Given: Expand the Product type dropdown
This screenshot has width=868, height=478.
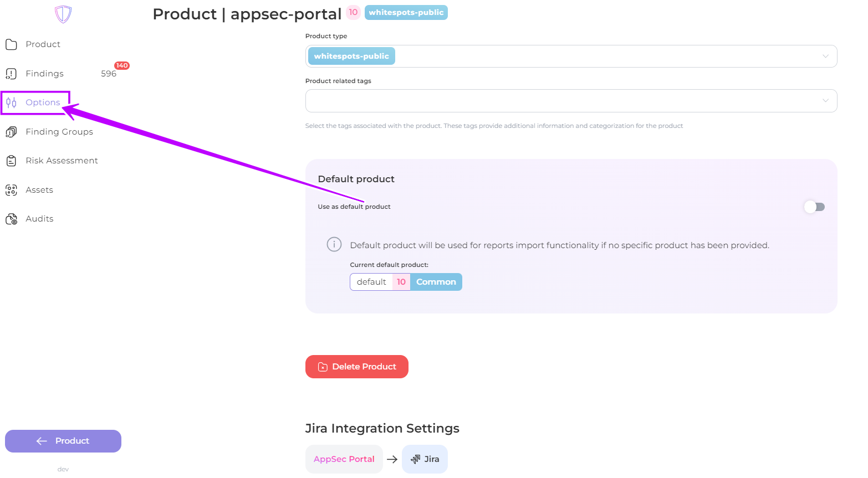Looking at the screenshot, I should 825,56.
